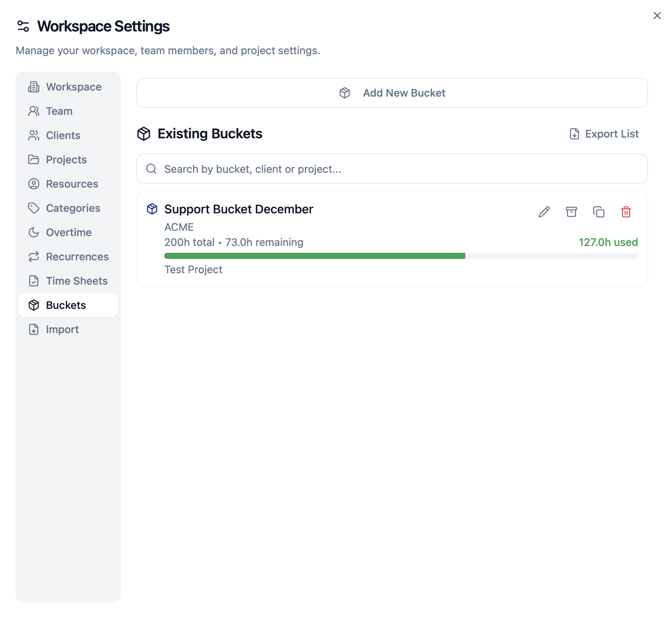This screenshot has width=672, height=617.
Task: Click the Support Bucket December title
Action: (x=239, y=209)
